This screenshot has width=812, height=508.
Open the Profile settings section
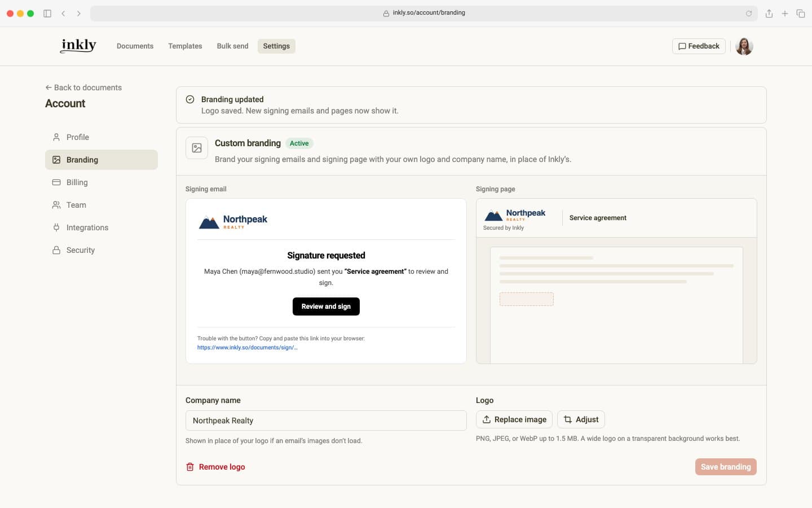101,137
